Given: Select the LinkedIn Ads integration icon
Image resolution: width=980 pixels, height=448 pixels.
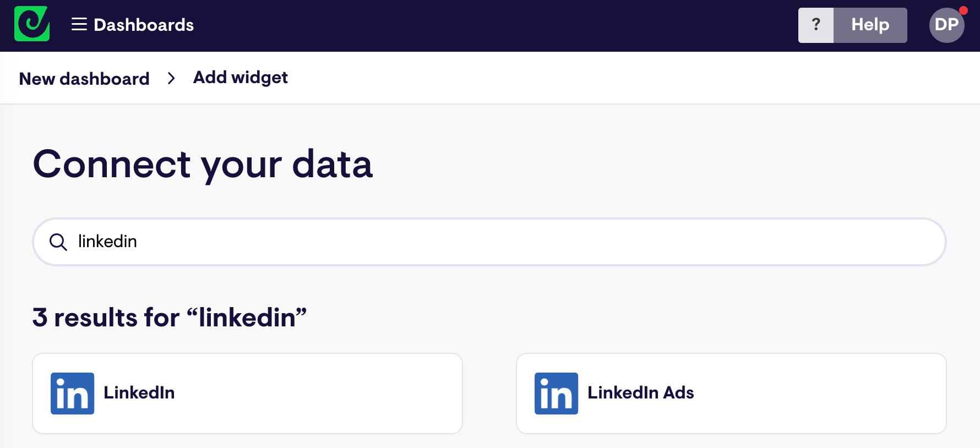Looking at the screenshot, I should click(x=556, y=393).
